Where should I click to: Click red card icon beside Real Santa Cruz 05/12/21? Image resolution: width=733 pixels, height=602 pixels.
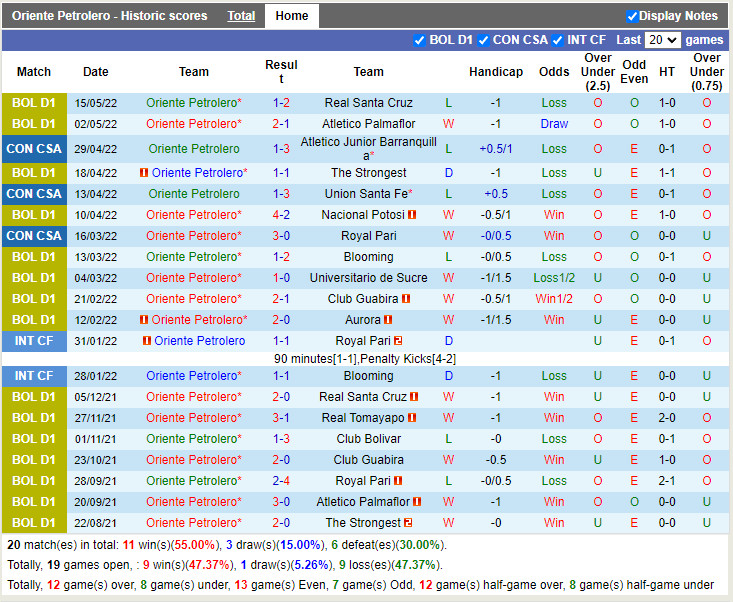[x=413, y=397]
